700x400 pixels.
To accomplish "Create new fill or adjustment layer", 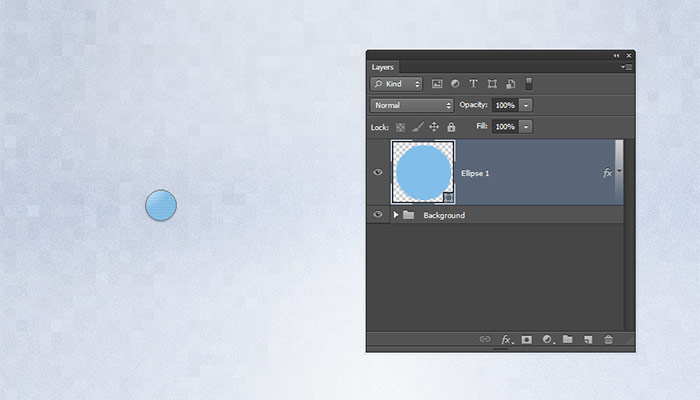I will tap(548, 340).
